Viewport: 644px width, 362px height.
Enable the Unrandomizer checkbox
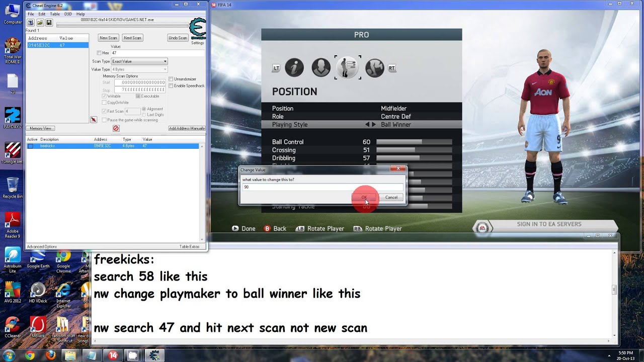click(x=171, y=79)
